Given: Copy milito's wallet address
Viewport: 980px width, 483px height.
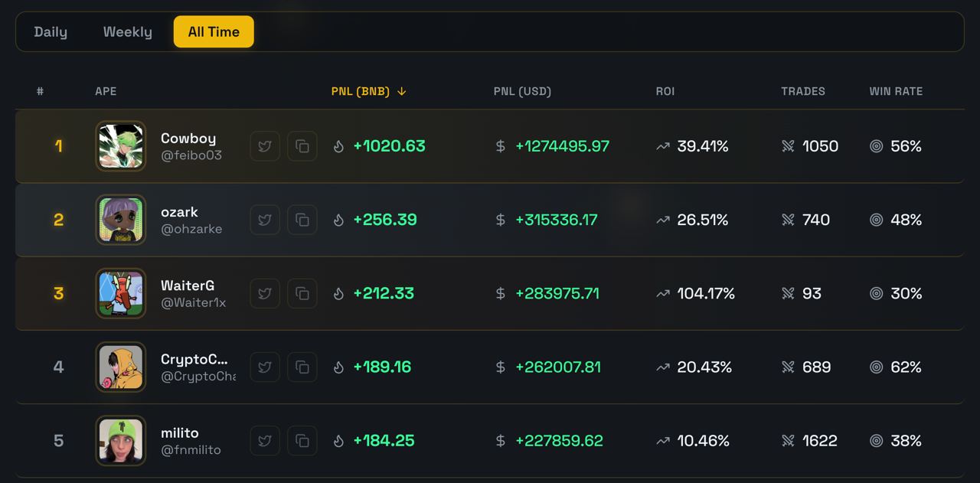Looking at the screenshot, I should [302, 440].
